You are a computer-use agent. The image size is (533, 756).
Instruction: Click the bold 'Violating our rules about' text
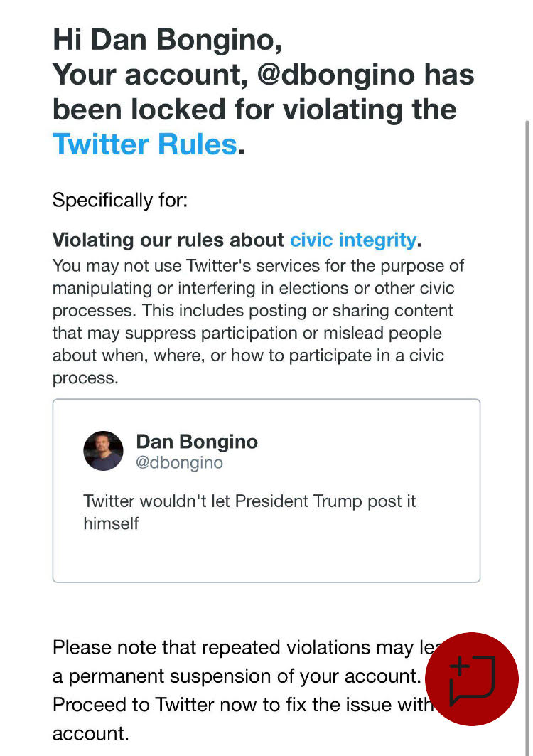[168, 240]
